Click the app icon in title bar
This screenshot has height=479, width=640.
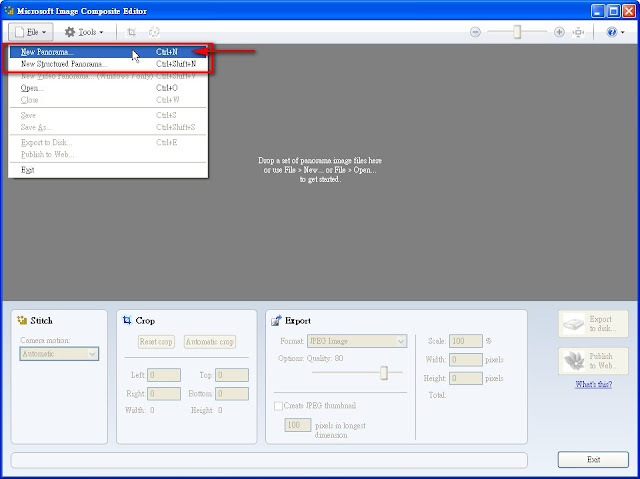coord(9,10)
